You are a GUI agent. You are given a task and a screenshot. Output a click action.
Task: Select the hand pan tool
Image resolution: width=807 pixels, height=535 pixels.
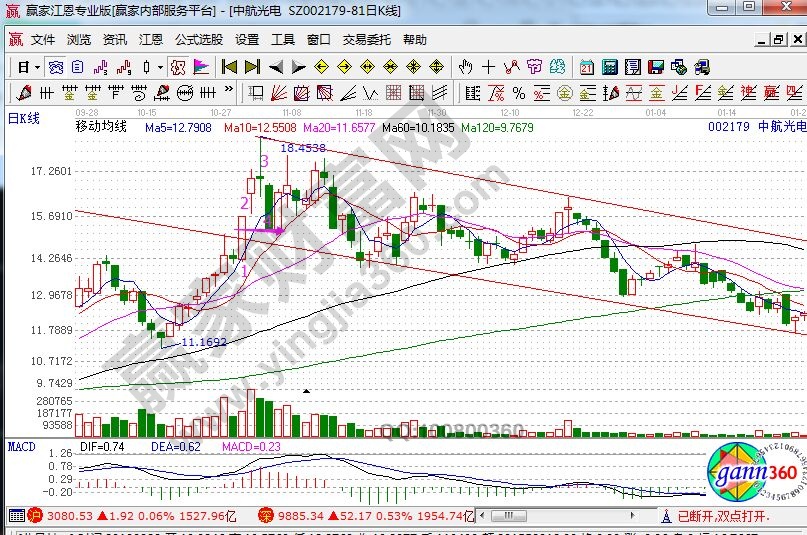tap(465, 67)
